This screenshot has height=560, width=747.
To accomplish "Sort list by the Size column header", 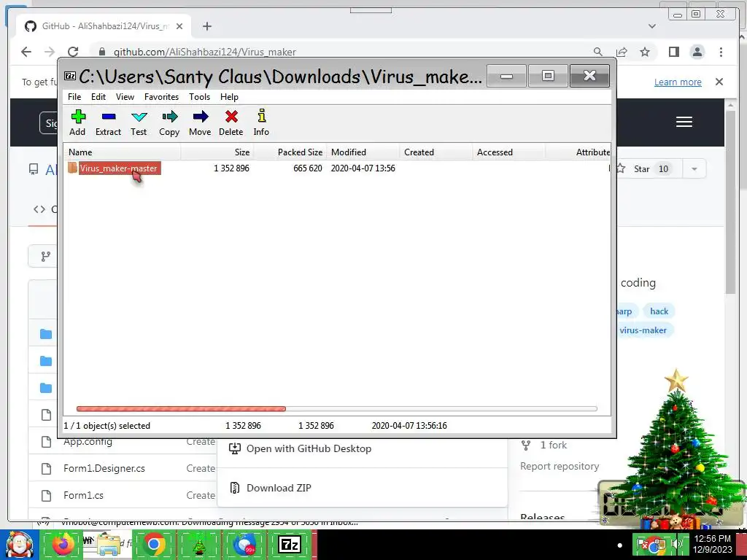I will (x=217, y=152).
